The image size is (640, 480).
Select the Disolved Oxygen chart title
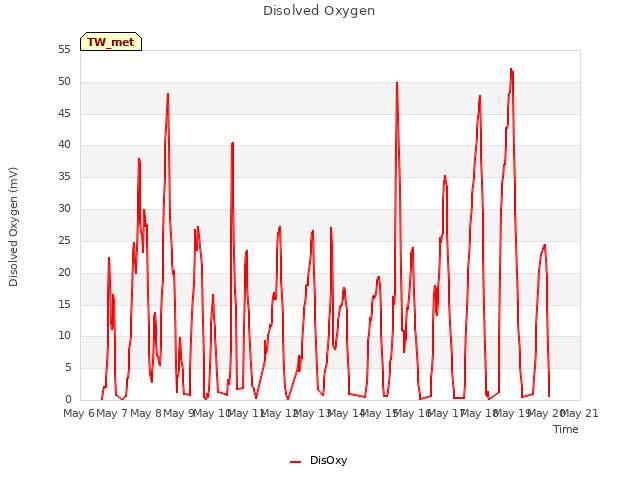pyautogui.click(x=319, y=11)
